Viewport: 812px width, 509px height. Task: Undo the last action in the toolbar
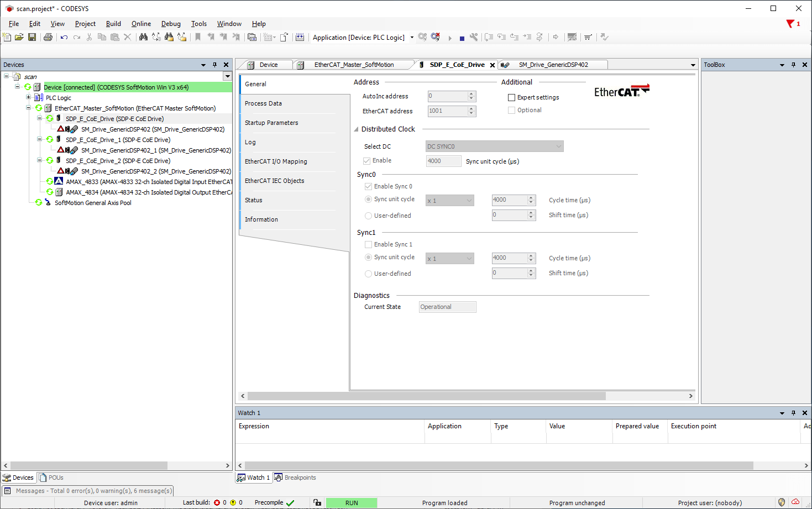64,37
